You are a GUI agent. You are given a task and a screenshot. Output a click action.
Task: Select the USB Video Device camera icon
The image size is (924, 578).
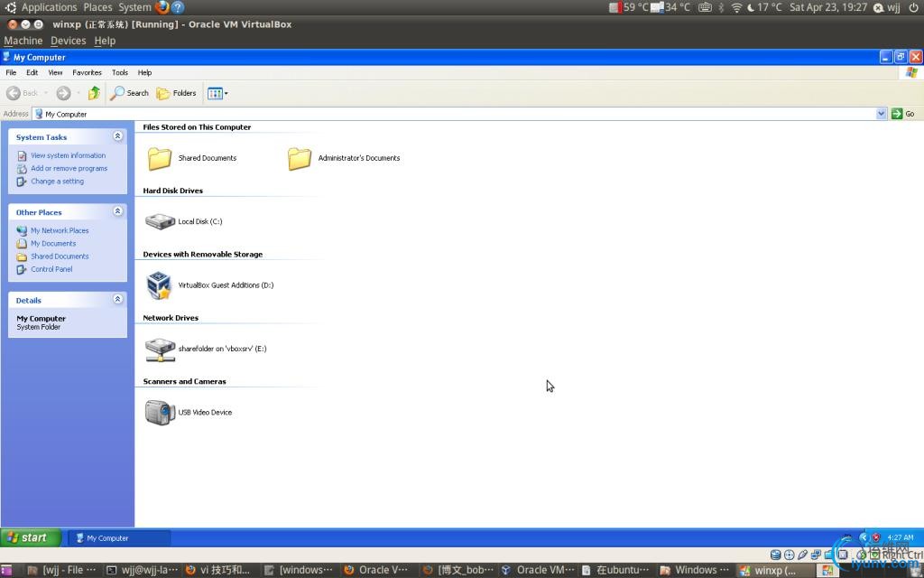pyautogui.click(x=160, y=412)
